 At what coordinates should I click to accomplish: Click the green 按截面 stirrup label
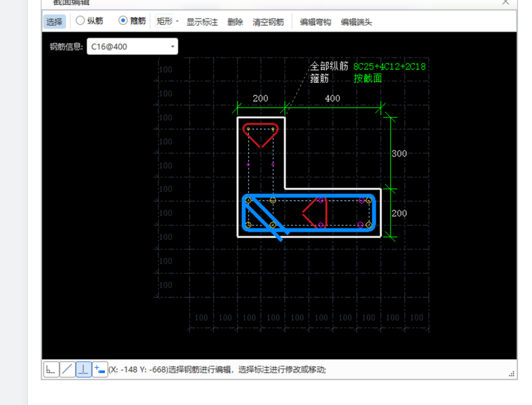pos(368,78)
